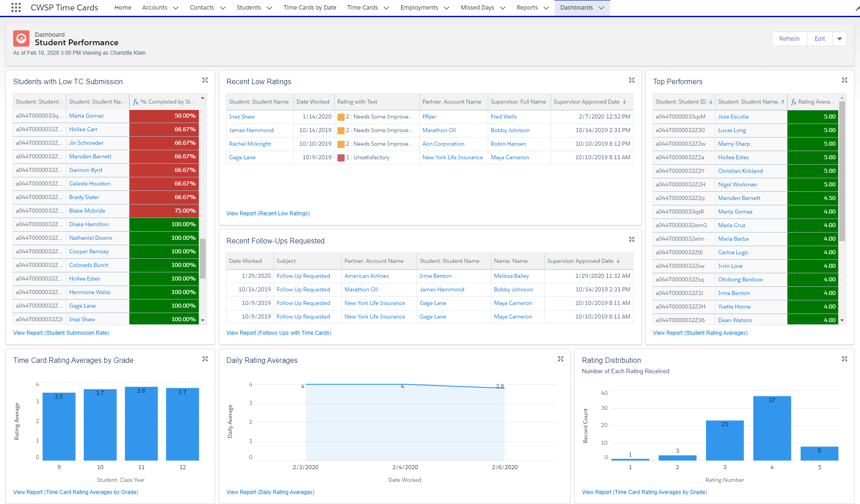Expand the Students with Low TC Submission widget
Image resolution: width=860 pixels, height=504 pixels.
(205, 80)
